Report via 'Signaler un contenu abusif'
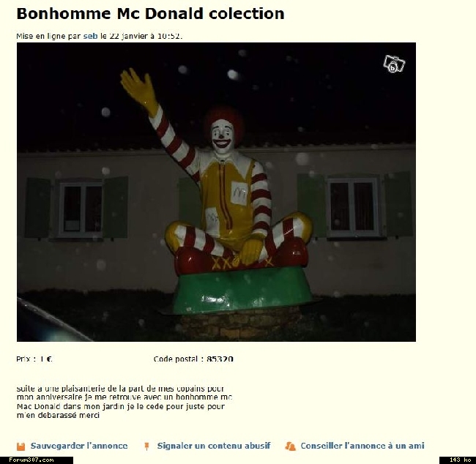Image resolution: width=476 pixels, height=464 pixels. pyautogui.click(x=214, y=446)
